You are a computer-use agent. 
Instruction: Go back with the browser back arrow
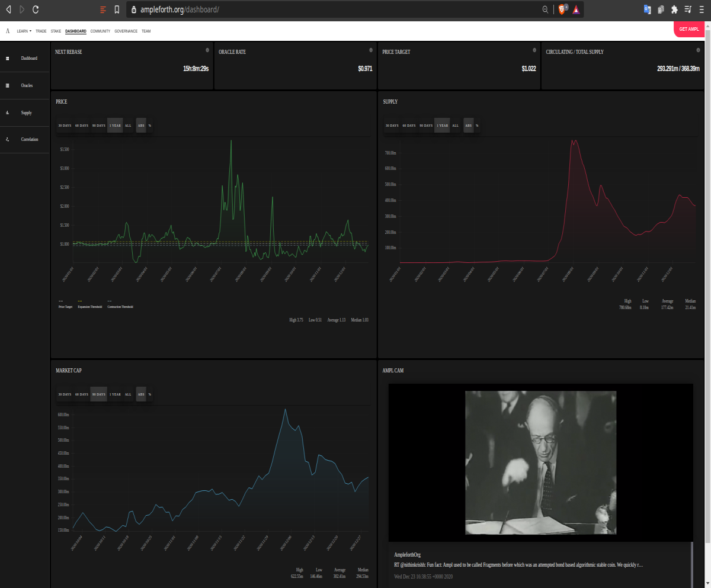tap(8, 9)
